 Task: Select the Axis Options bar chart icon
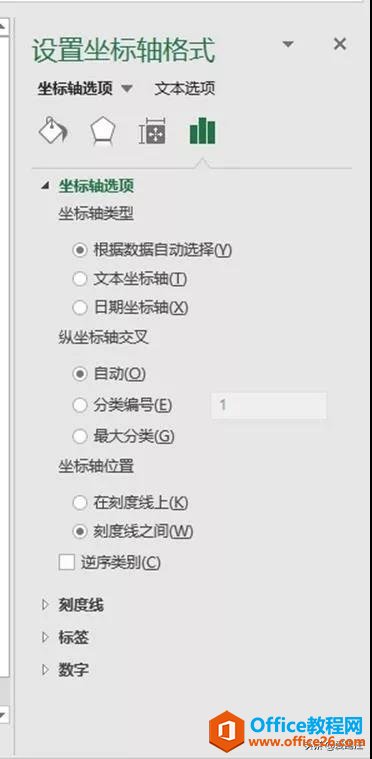click(202, 131)
